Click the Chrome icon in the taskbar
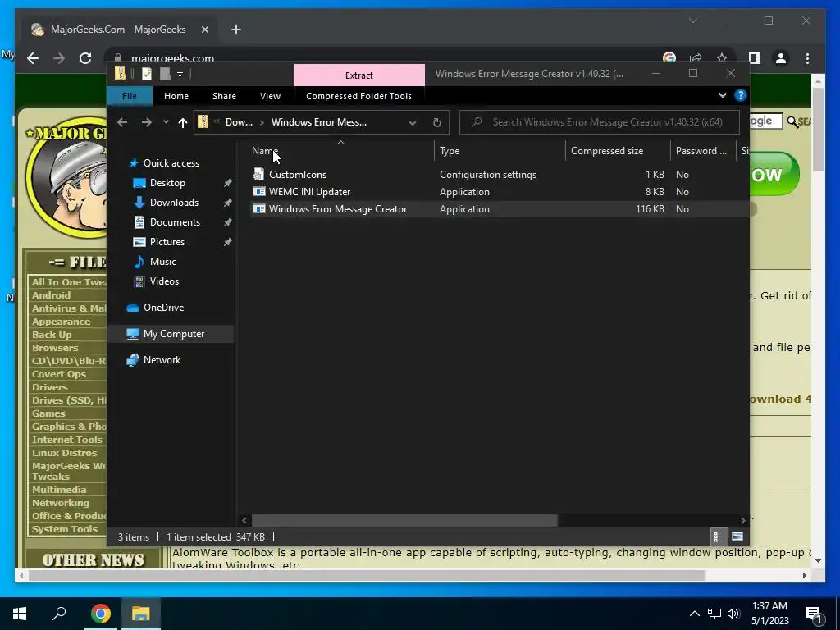This screenshot has width=840, height=630. 100,614
